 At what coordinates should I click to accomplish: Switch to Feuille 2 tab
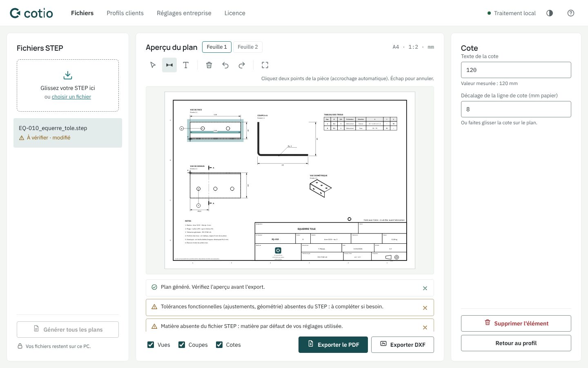point(248,47)
